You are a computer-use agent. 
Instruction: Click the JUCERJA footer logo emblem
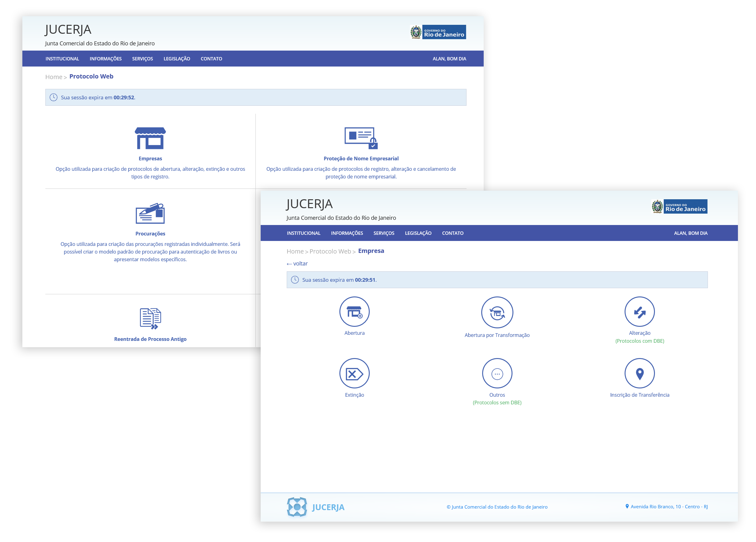pos(297,507)
